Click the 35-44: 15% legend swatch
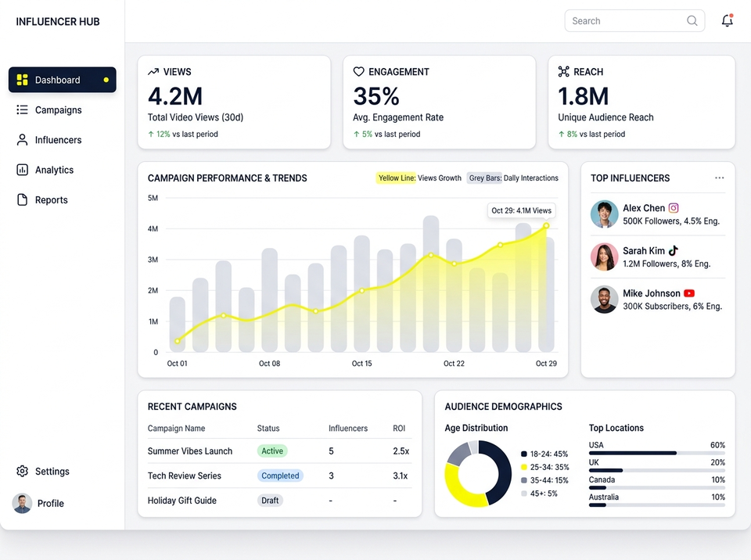Image resolution: width=751 pixels, height=560 pixels. [524, 480]
